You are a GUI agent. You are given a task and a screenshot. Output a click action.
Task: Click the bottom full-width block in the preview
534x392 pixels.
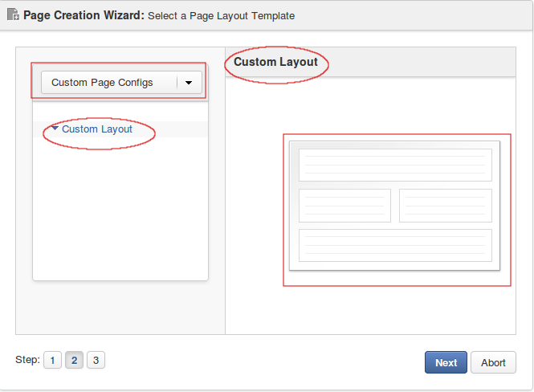[395, 245]
